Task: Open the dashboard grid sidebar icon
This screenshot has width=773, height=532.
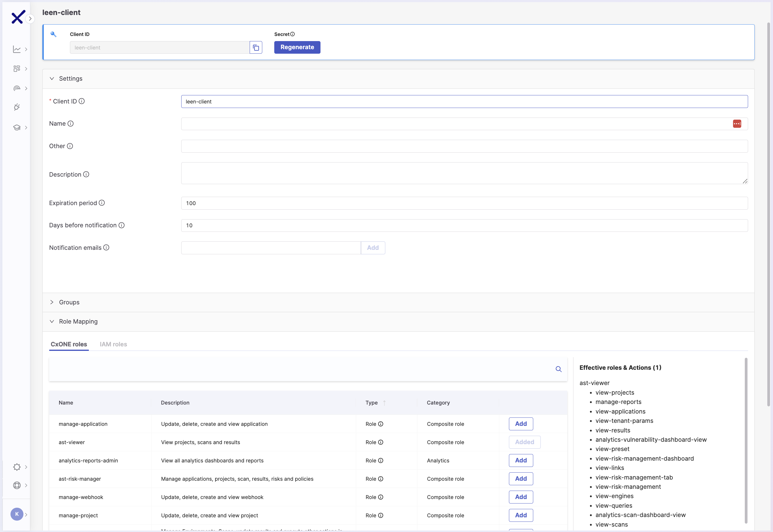Action: click(17, 69)
